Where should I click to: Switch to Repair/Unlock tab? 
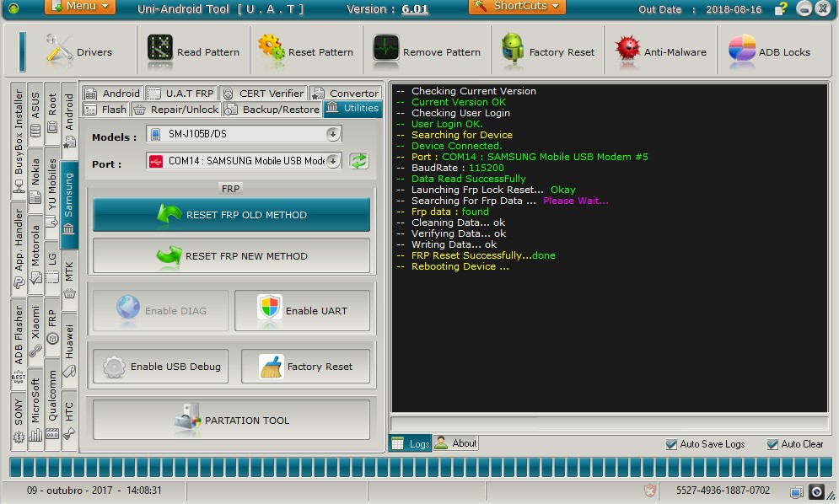[176, 110]
